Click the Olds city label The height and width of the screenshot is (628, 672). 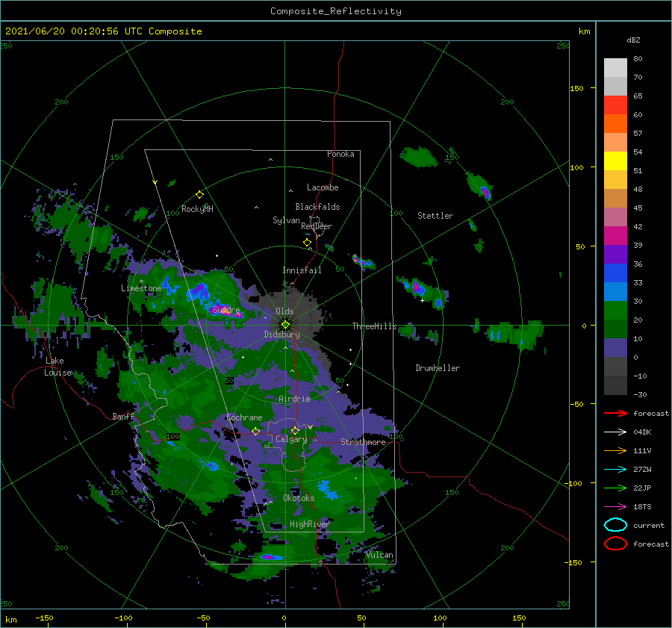point(284,311)
